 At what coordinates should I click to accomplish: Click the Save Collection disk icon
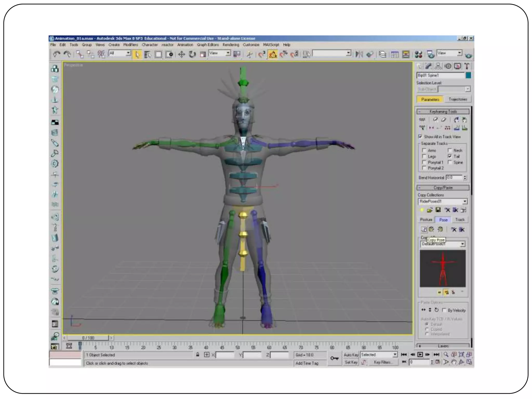(x=438, y=210)
